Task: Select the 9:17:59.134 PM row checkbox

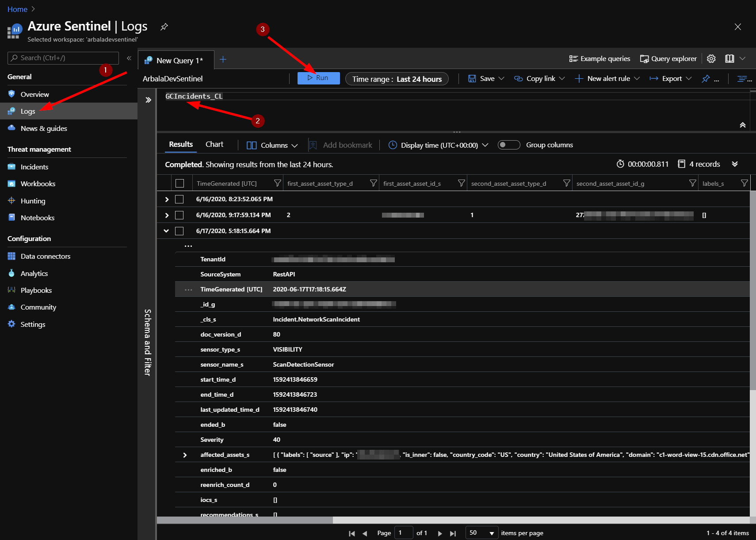Action: 179,215
